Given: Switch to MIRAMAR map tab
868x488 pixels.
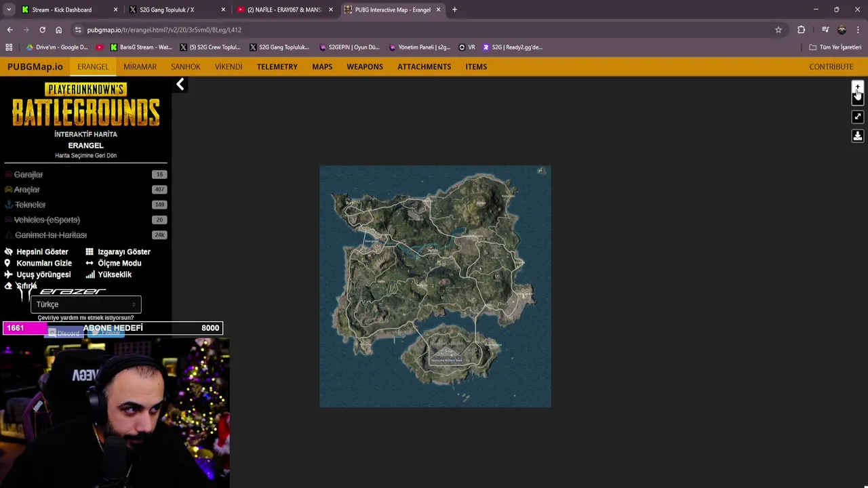Looking at the screenshot, I should pyautogui.click(x=140, y=66).
